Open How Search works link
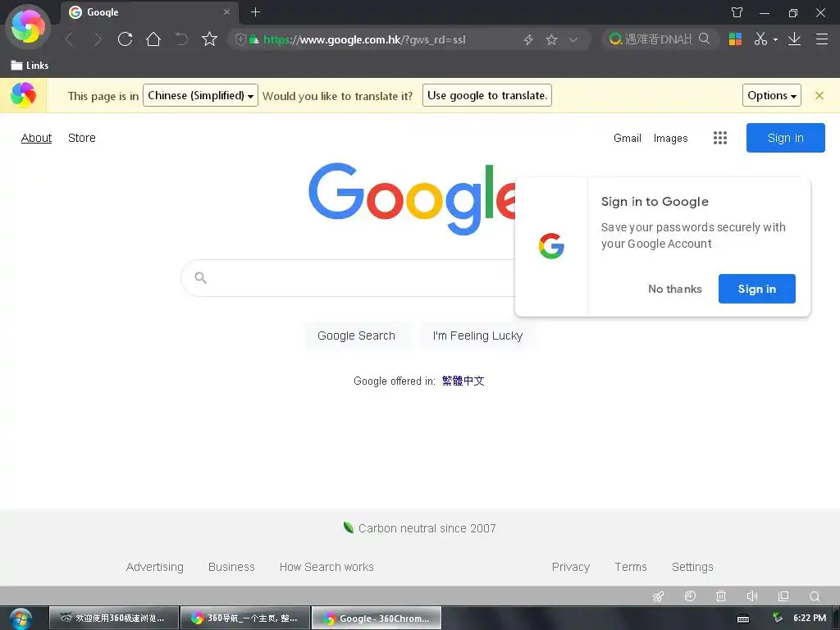Viewport: 840px width, 630px height. point(326,567)
